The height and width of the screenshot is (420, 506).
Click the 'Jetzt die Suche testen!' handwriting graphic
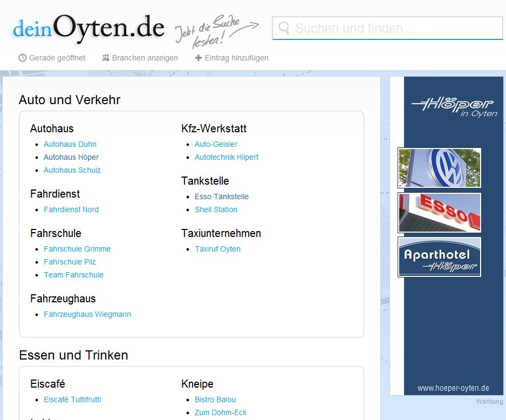point(216,31)
